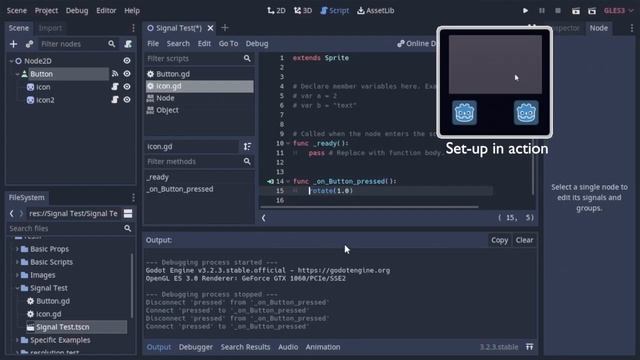Add a new scene tab
This screenshot has width=640, height=360.
(x=225, y=28)
